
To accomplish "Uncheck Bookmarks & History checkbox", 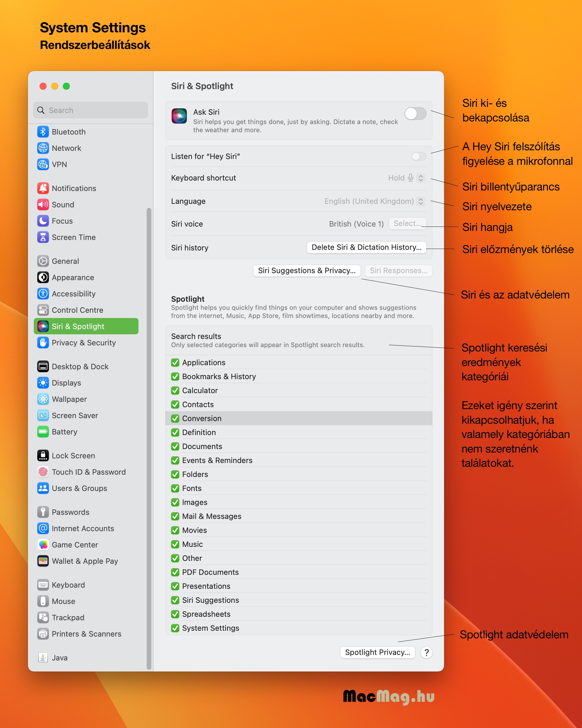I will coord(175,377).
